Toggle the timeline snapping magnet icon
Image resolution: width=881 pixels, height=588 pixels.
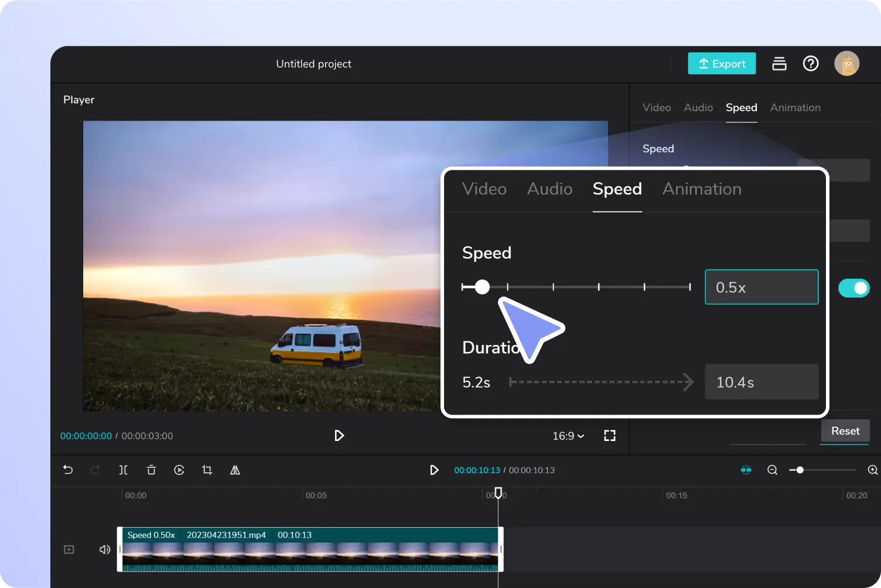point(746,470)
